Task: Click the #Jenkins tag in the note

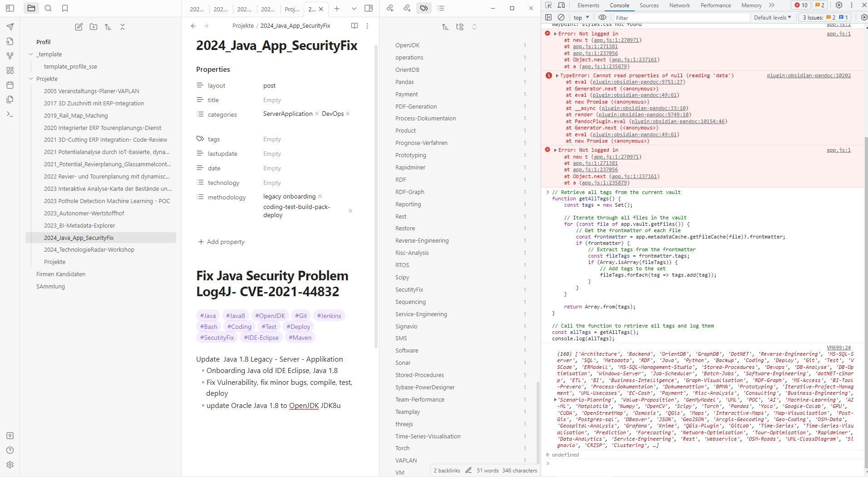Action: (329, 316)
